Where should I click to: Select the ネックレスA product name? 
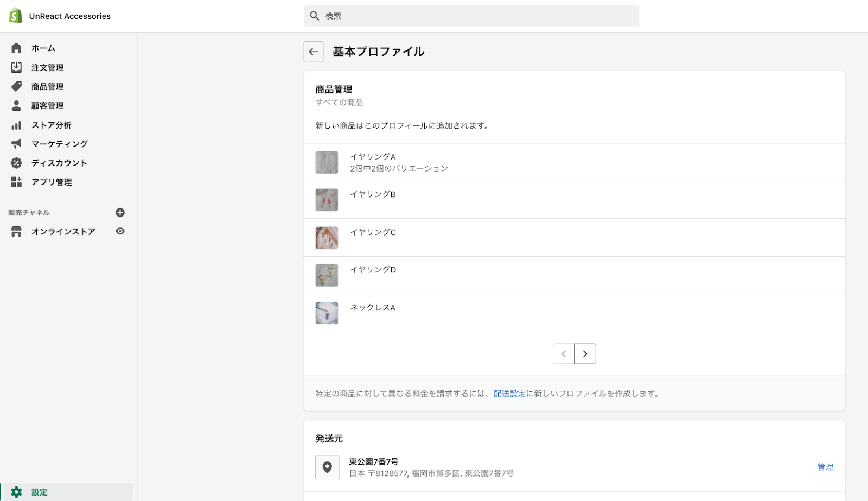(373, 307)
